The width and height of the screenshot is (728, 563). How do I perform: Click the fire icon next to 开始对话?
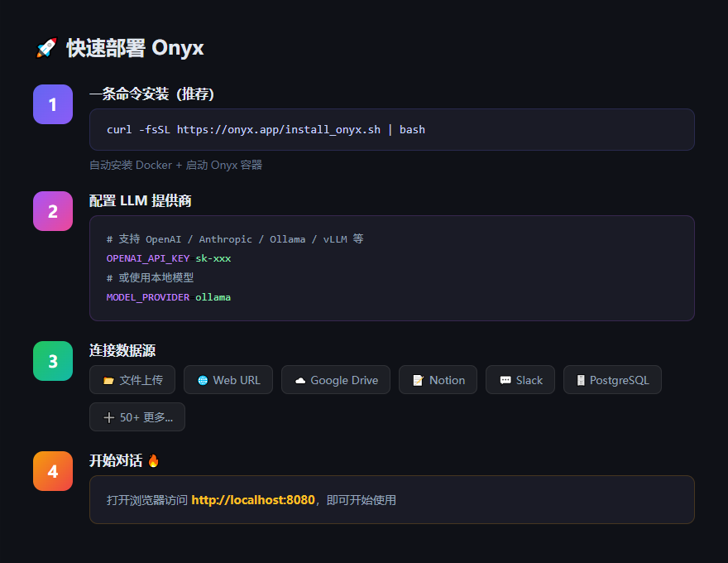153,460
